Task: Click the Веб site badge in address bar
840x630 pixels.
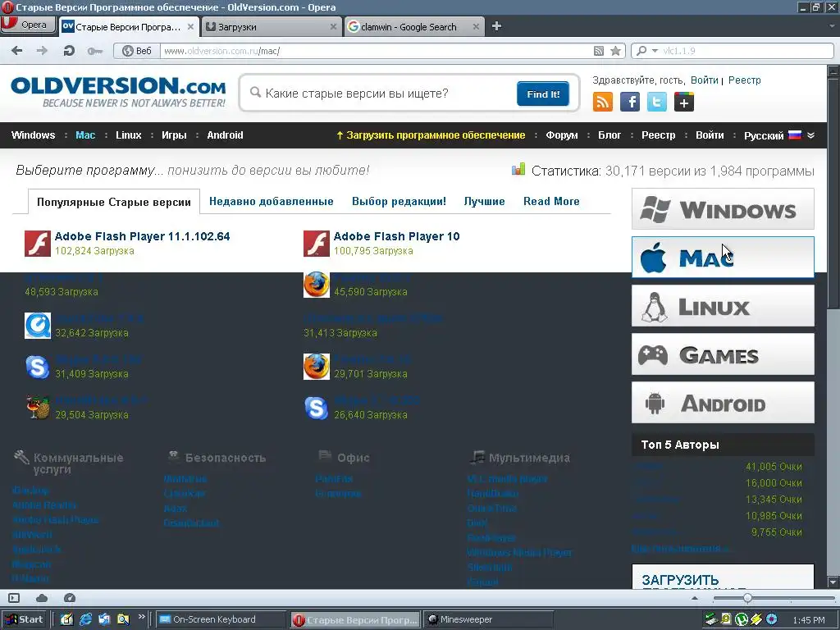Action: [137, 51]
